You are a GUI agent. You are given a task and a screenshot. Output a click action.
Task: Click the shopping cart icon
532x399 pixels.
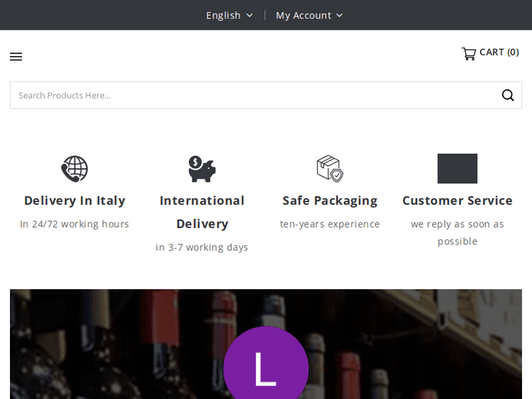tap(468, 53)
